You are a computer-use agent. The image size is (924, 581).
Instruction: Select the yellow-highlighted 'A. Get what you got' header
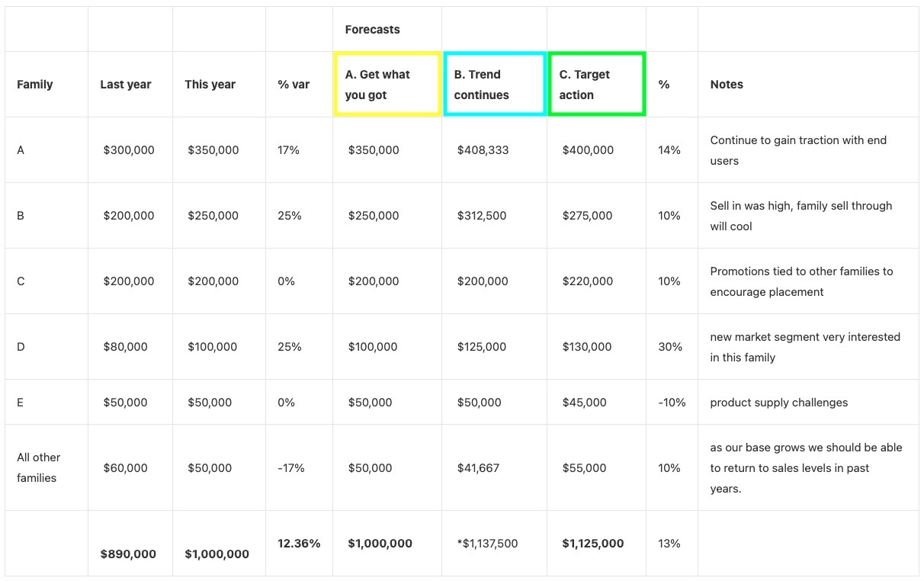click(387, 84)
